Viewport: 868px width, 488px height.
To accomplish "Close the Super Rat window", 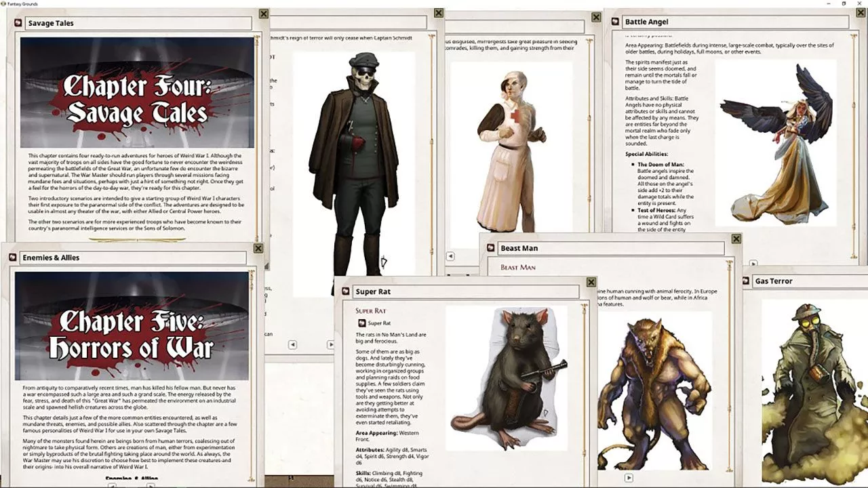I will 591,282.
